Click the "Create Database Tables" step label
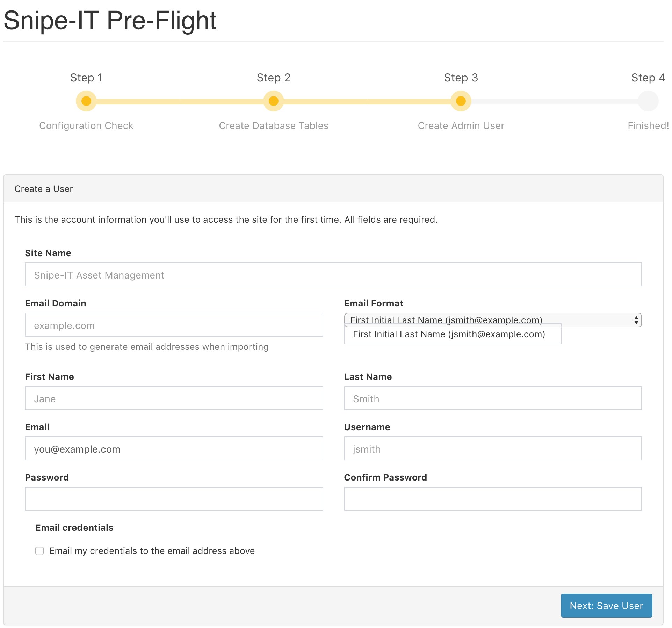The image size is (672, 628). tap(274, 126)
